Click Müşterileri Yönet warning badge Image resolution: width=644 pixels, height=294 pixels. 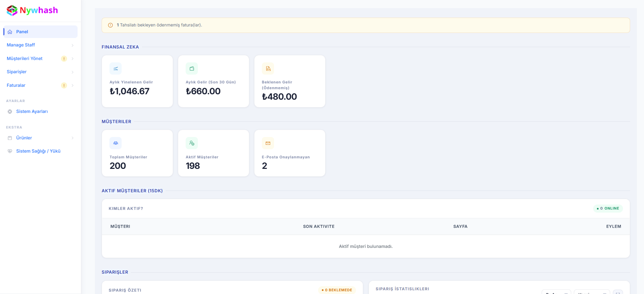64,59
